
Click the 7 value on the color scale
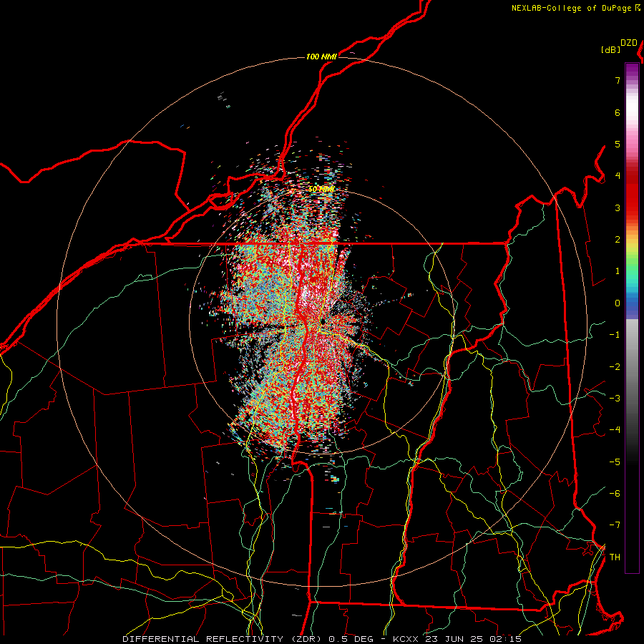tap(618, 80)
